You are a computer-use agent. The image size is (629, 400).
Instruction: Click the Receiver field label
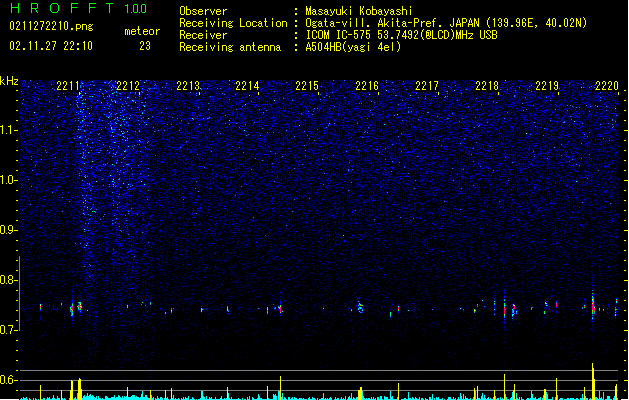(x=203, y=35)
